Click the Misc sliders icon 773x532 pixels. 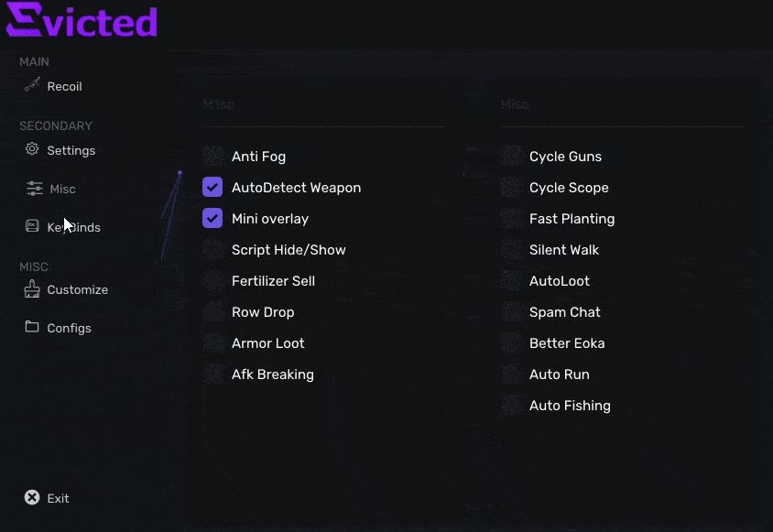[35, 189]
